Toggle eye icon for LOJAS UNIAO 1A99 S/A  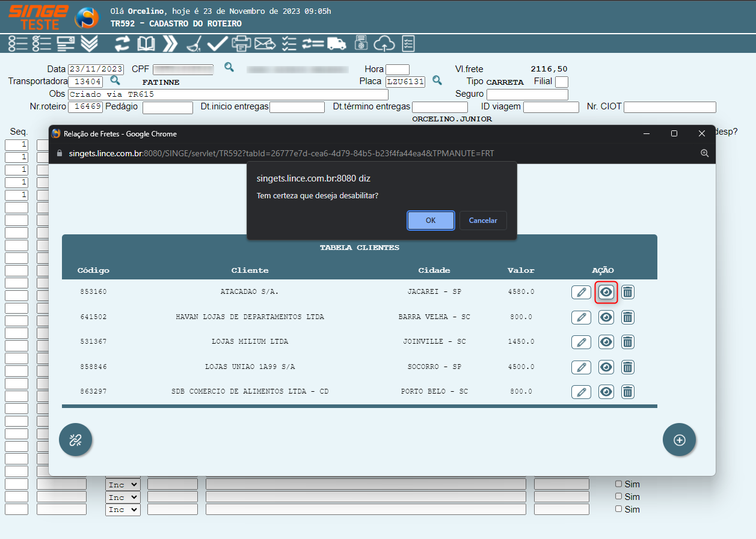pyautogui.click(x=606, y=367)
